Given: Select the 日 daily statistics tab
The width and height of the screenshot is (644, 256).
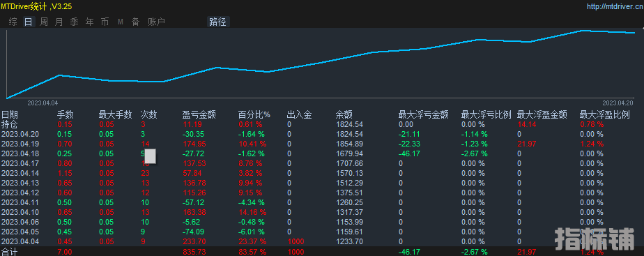Looking at the screenshot, I should click(x=29, y=22).
